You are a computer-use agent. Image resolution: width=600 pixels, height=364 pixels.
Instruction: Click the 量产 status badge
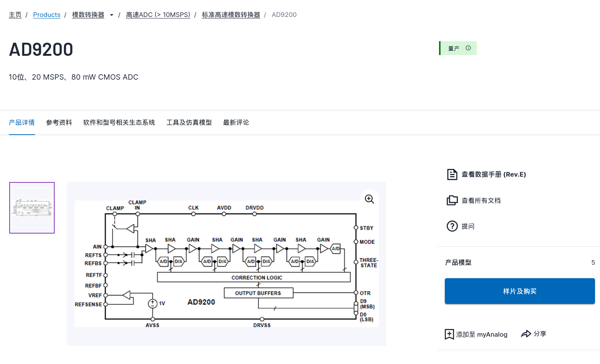point(458,48)
